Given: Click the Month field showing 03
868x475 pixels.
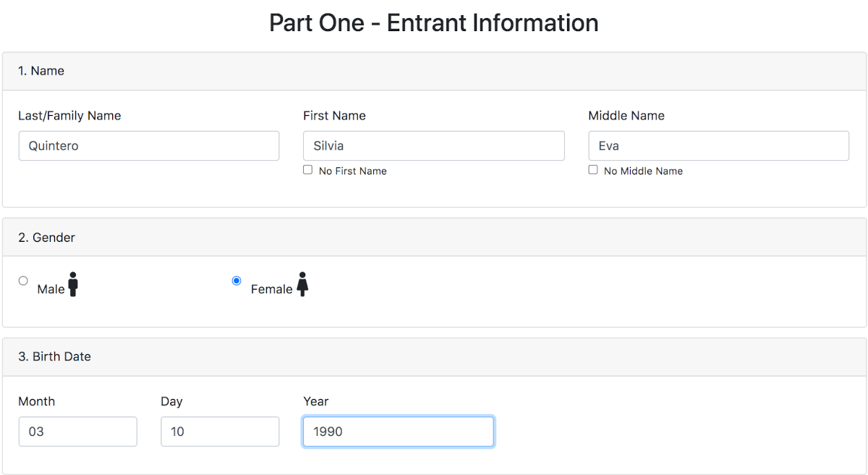Looking at the screenshot, I should click(x=77, y=431).
